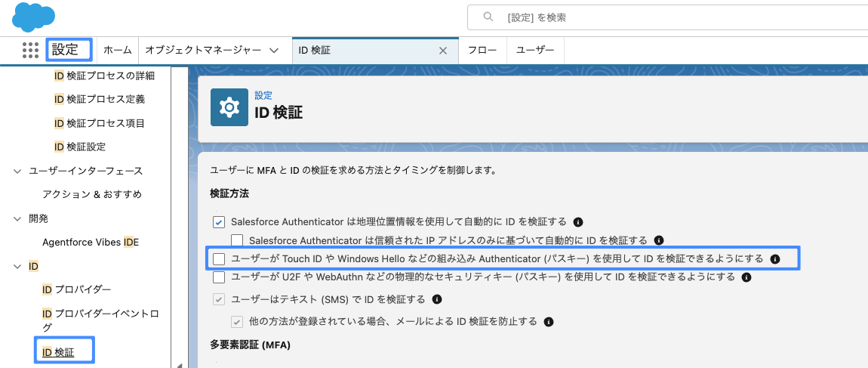Open アクション & おすすめ in sidebar
The image size is (868, 368).
tap(92, 194)
